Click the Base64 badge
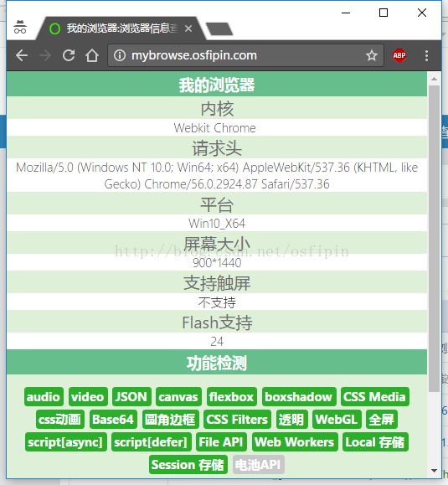This screenshot has height=485, width=448. click(113, 420)
